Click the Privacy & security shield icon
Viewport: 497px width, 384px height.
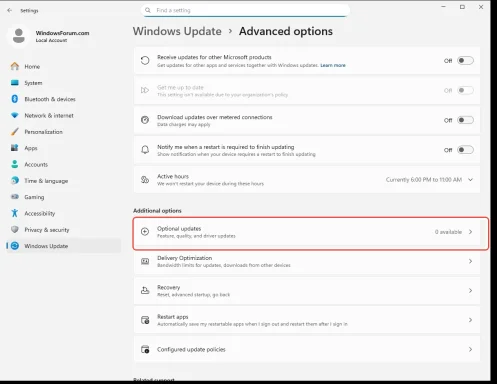coord(15,229)
